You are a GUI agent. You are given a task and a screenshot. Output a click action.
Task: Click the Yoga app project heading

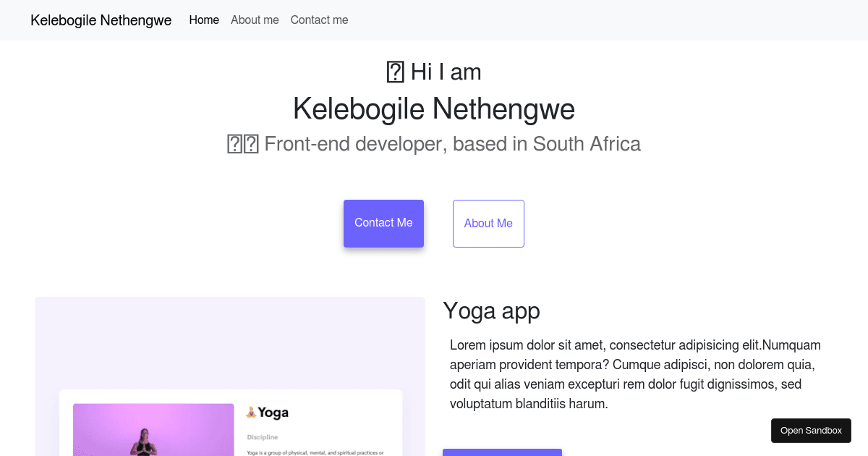pyautogui.click(x=491, y=311)
